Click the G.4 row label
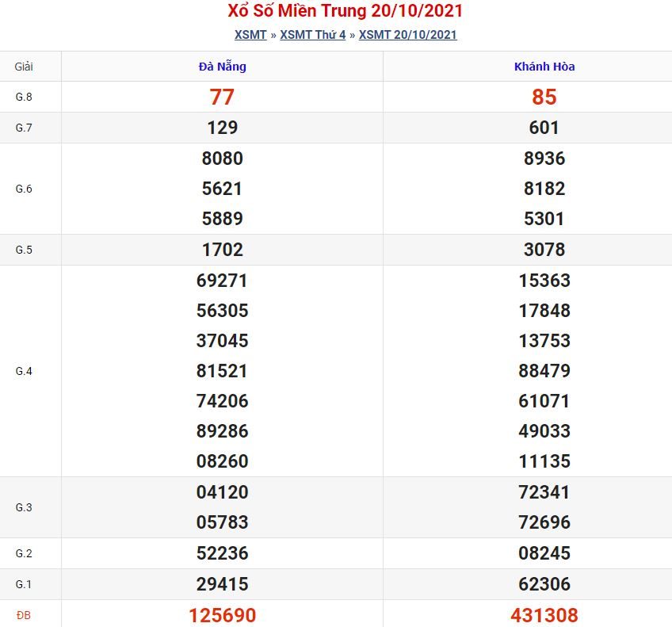This screenshot has width=672, height=627. pos(24,371)
